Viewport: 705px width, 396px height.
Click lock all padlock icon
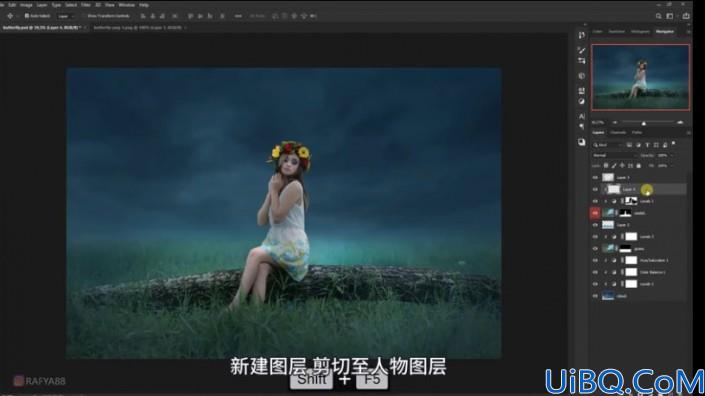[x=638, y=166]
